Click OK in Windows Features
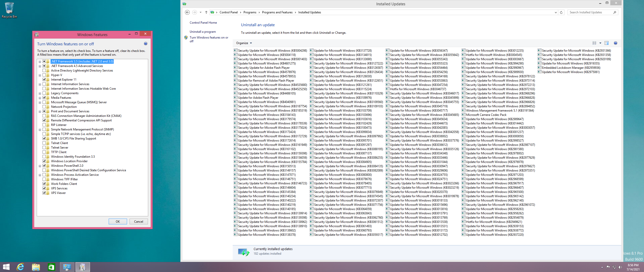This screenshot has height=272, width=644. click(118, 222)
